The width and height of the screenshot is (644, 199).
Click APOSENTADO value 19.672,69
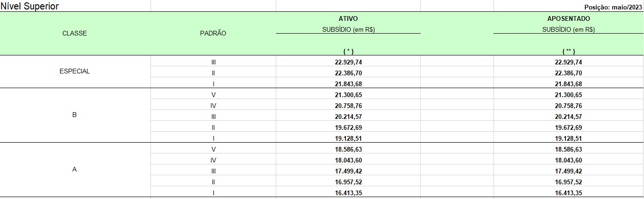568,127
